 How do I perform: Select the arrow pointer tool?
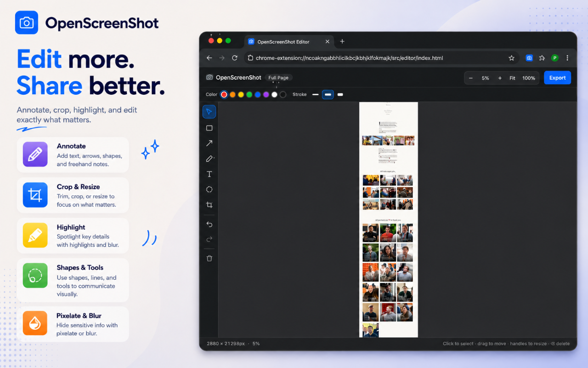[x=209, y=112]
